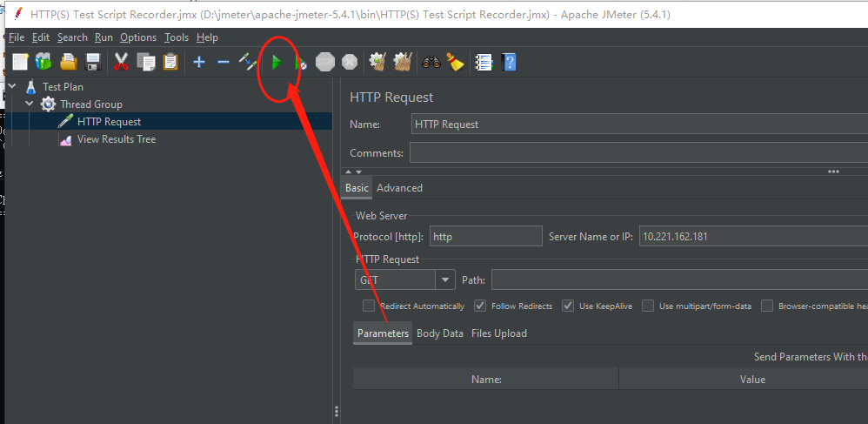Screen dimensions: 868x424
Task: Open Search with binoculars icon
Action: tap(431, 62)
